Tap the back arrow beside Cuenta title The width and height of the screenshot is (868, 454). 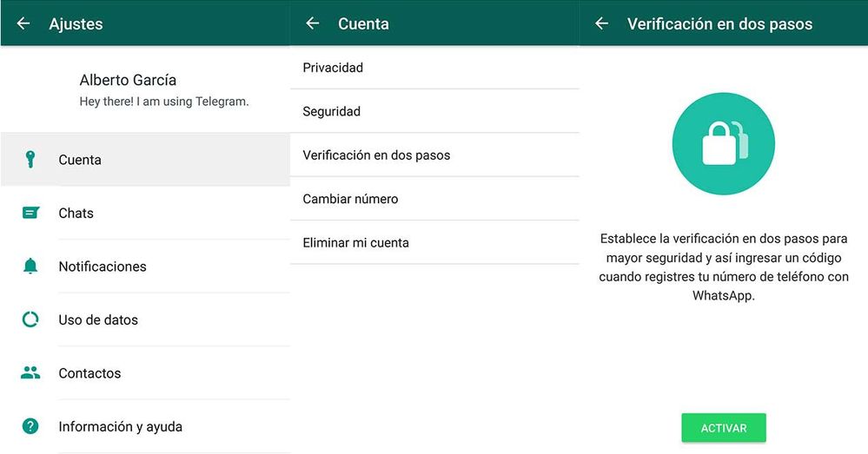313,23
